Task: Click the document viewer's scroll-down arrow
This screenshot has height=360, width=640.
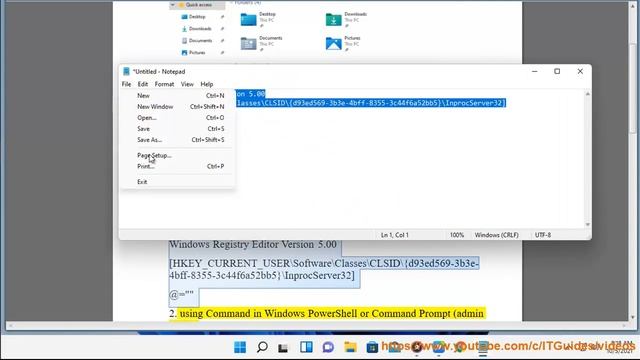Action: coord(633,317)
